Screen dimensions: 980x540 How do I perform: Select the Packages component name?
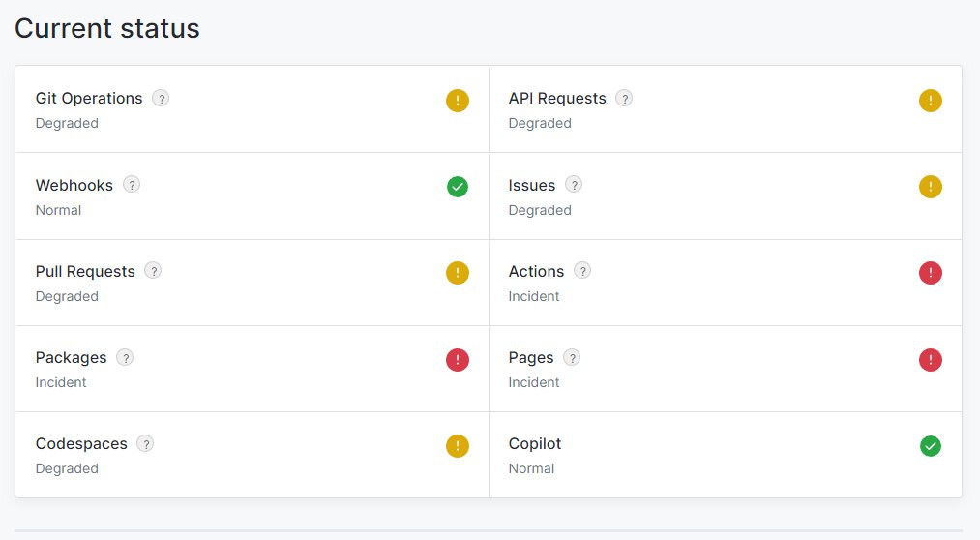[x=72, y=358]
